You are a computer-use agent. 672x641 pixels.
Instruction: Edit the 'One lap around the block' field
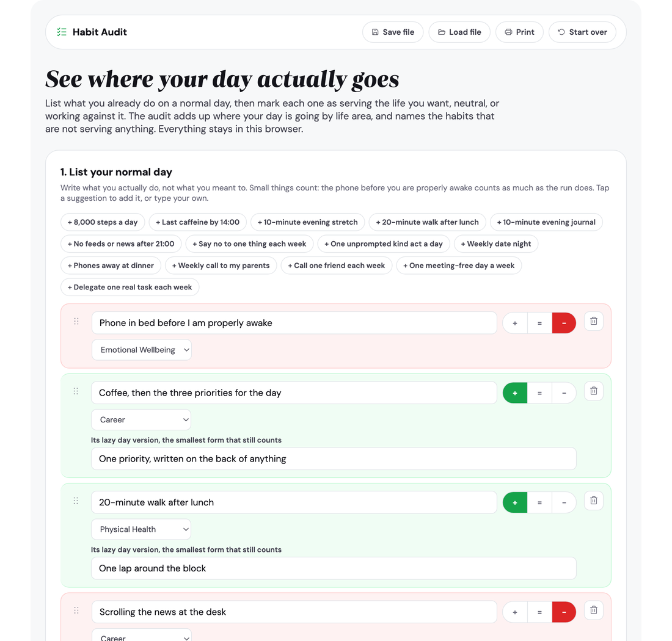[x=334, y=568]
